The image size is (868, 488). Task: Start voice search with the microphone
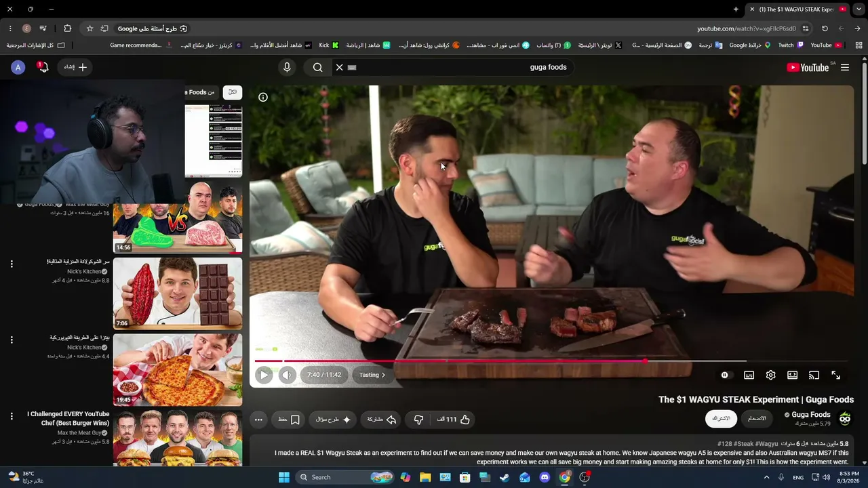coord(287,67)
